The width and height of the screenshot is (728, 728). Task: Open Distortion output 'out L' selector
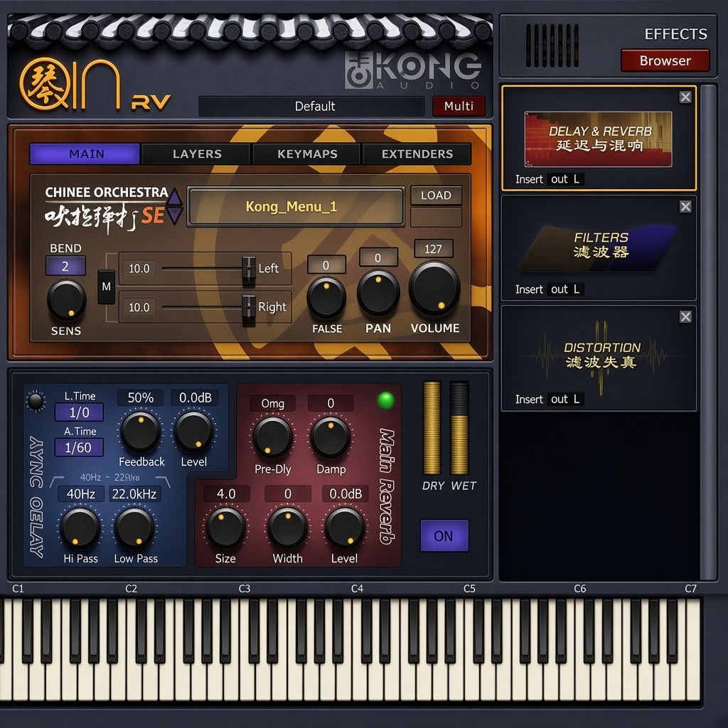(565, 400)
